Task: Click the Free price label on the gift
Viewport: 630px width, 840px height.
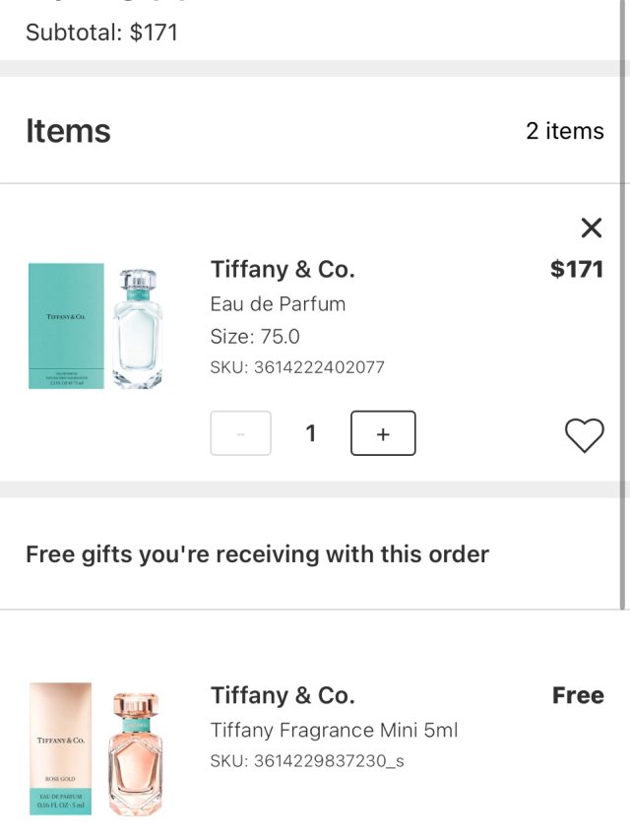Action: pos(578,695)
